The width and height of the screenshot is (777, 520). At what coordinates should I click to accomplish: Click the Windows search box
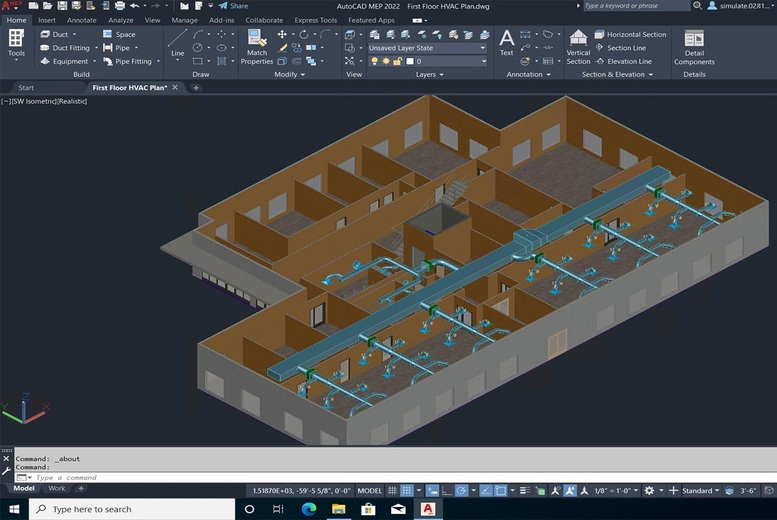(x=132, y=509)
